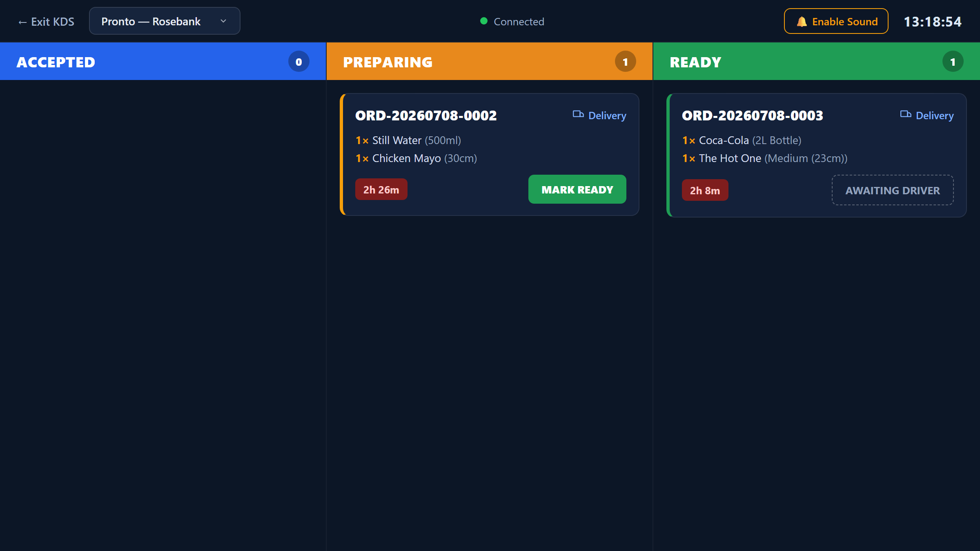The height and width of the screenshot is (551, 980).
Task: Click the AWAITING DRIVER status box
Action: (893, 190)
